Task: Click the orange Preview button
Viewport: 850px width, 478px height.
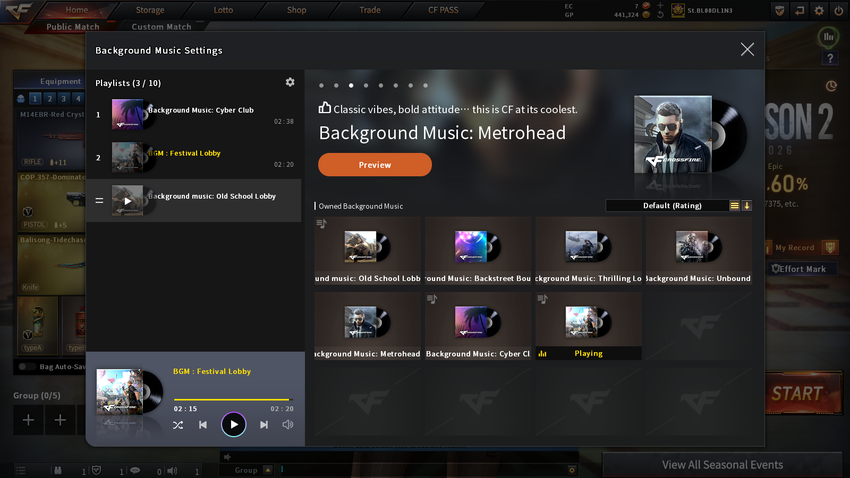Action: point(375,165)
